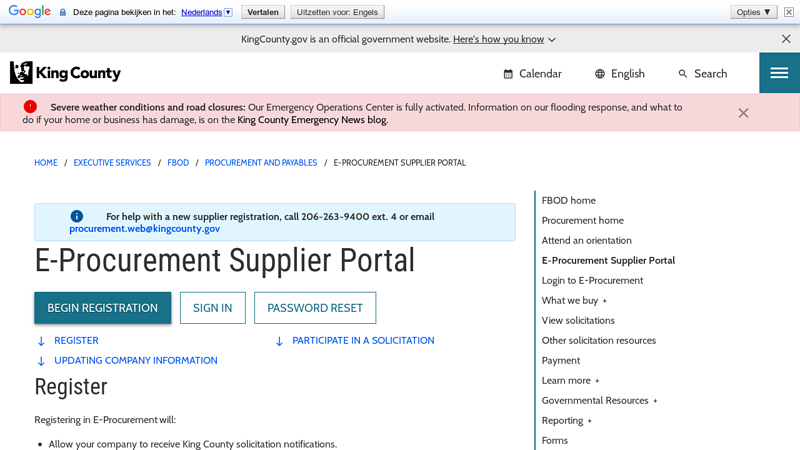This screenshot has width=800, height=450.
Task: Open Procurement home in side menu
Action: pyautogui.click(x=583, y=220)
